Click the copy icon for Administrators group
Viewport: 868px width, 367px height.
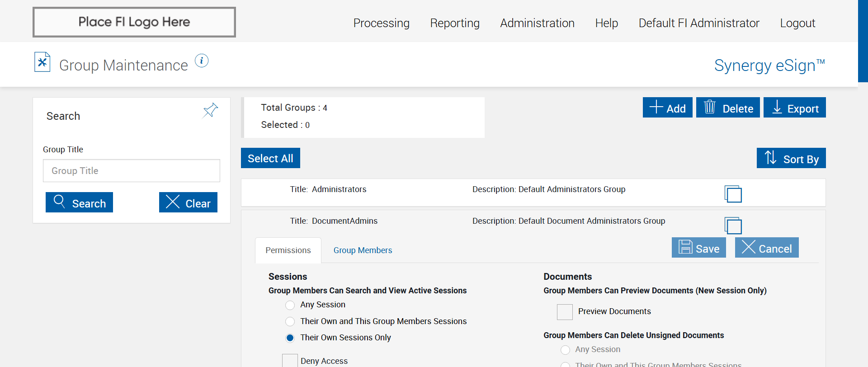[733, 194]
